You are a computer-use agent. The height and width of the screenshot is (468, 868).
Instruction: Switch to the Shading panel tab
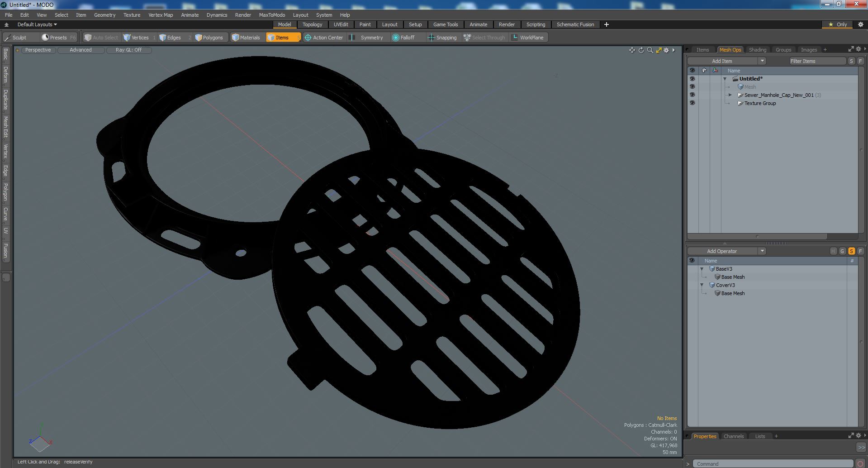pyautogui.click(x=757, y=50)
